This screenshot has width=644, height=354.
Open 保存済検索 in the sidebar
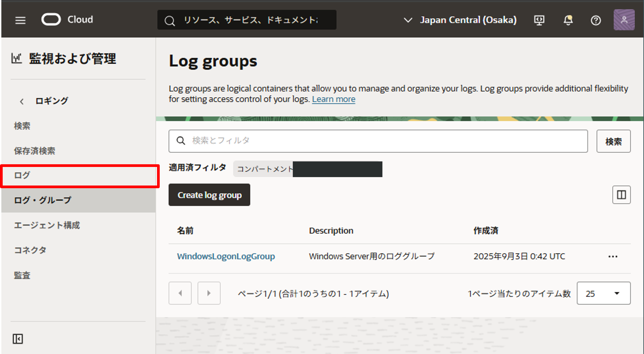point(34,151)
